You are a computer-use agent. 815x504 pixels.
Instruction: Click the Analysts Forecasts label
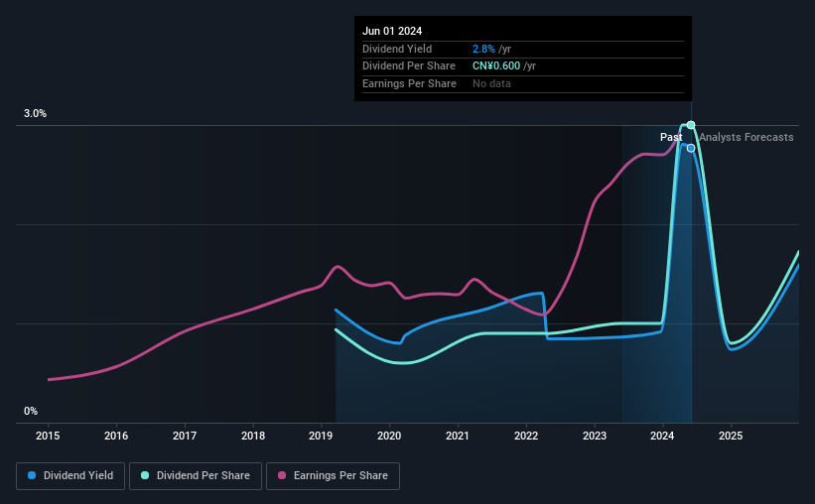pos(746,137)
